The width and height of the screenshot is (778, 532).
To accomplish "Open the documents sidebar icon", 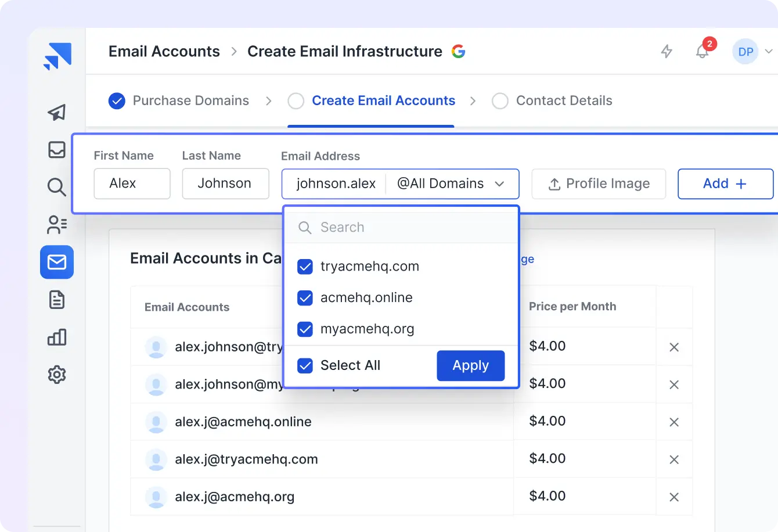I will [x=56, y=300].
